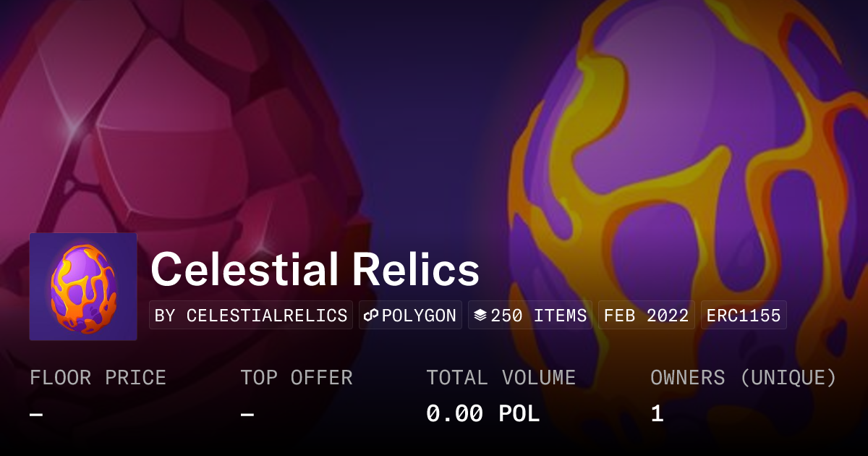Select the unique owners count of 1
This screenshot has width=868, height=456.
(657, 414)
